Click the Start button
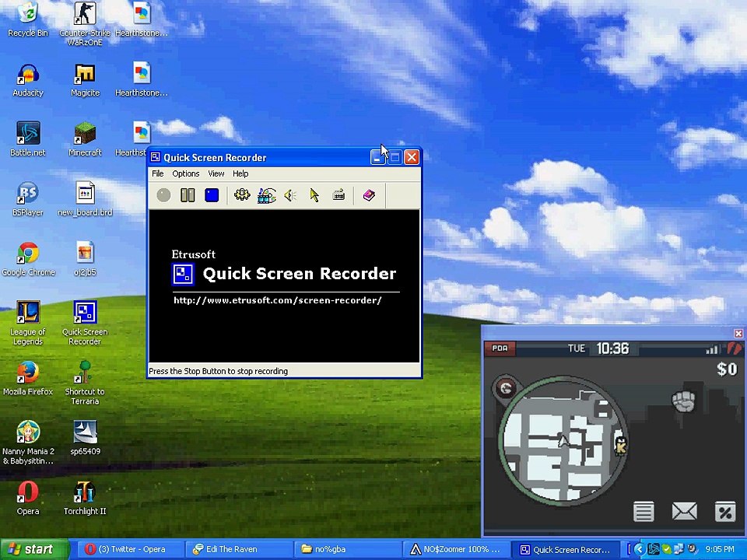Screen dimensions: 747x560 coord(34,549)
